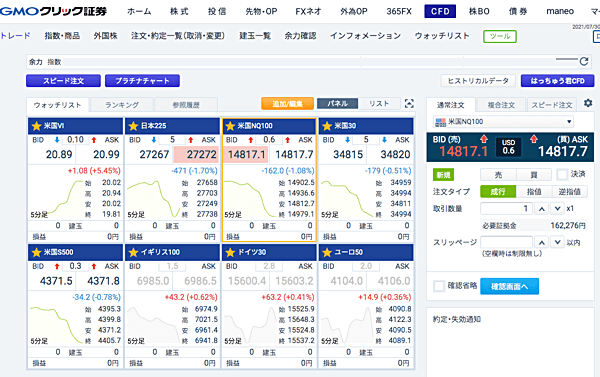Open 株BO in top navigation
600x377 pixels.
click(479, 11)
